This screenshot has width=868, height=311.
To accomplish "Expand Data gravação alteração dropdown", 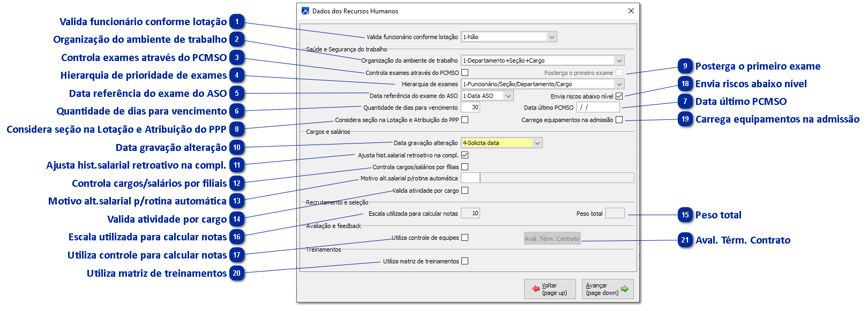I will coord(537,143).
